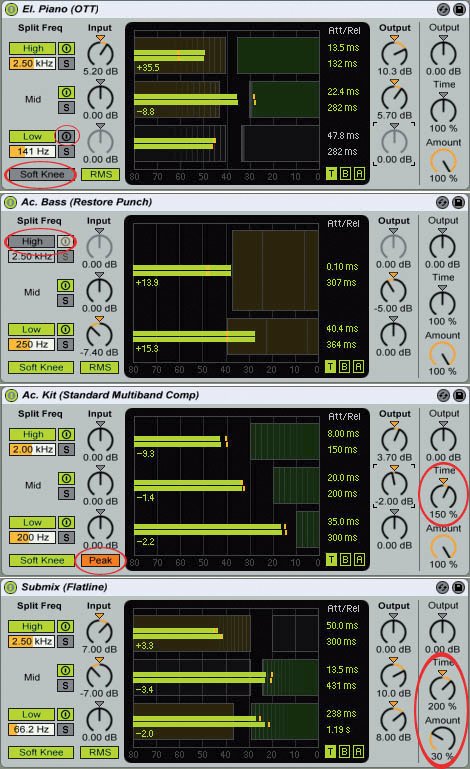Click the 0.10 ms attack value in Ac. Bass
The image size is (470, 769).
(342, 267)
